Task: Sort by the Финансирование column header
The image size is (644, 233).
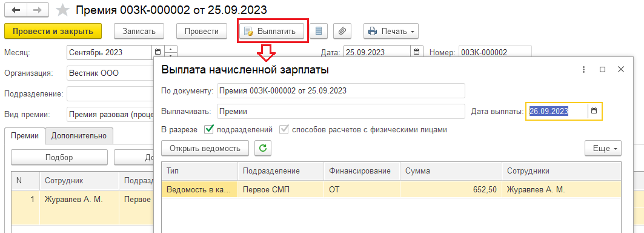Action: pyautogui.click(x=362, y=171)
